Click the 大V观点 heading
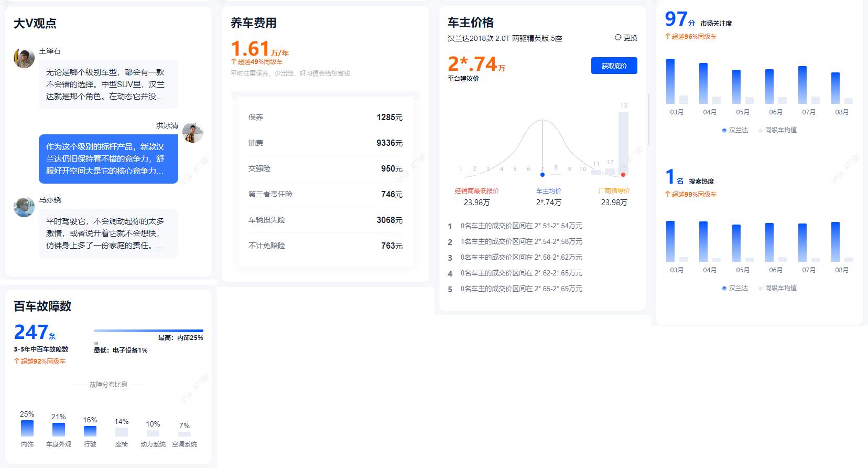The image size is (868, 468). tap(35, 23)
